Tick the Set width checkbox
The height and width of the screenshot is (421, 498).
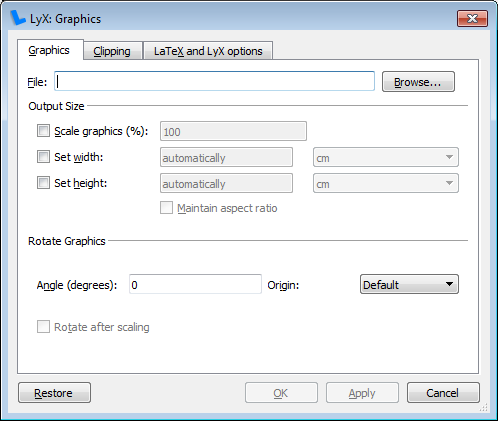click(43, 157)
